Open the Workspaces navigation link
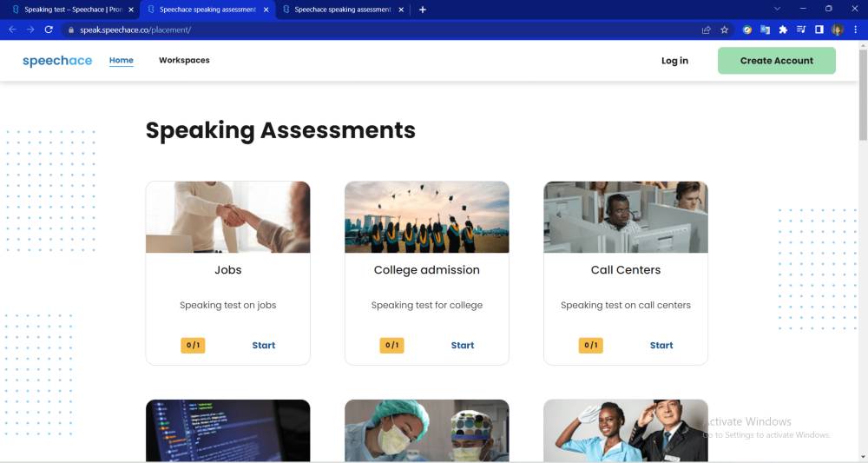Screen dimensions: 868x463 pyautogui.click(x=184, y=60)
